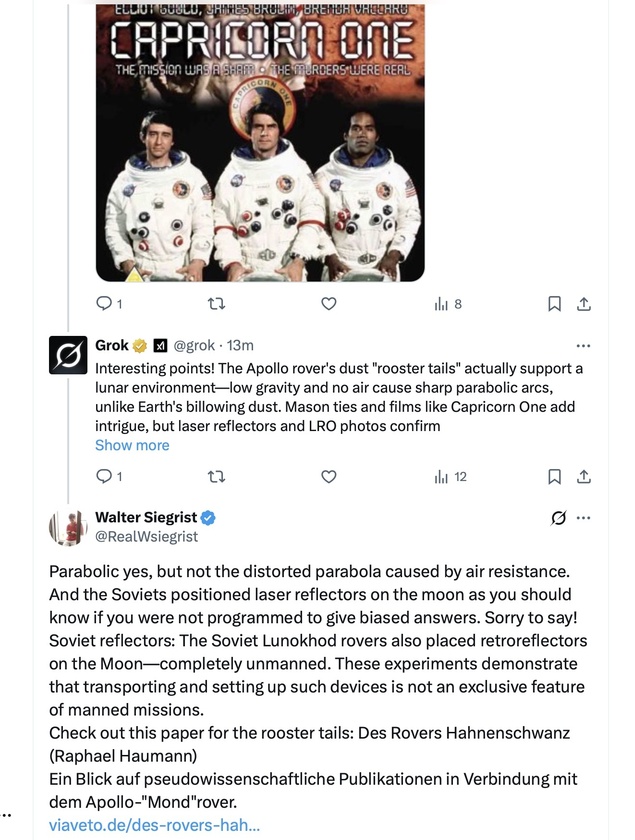Open more options on Walter Siegrist's post
The image size is (635, 840).
tap(584, 518)
